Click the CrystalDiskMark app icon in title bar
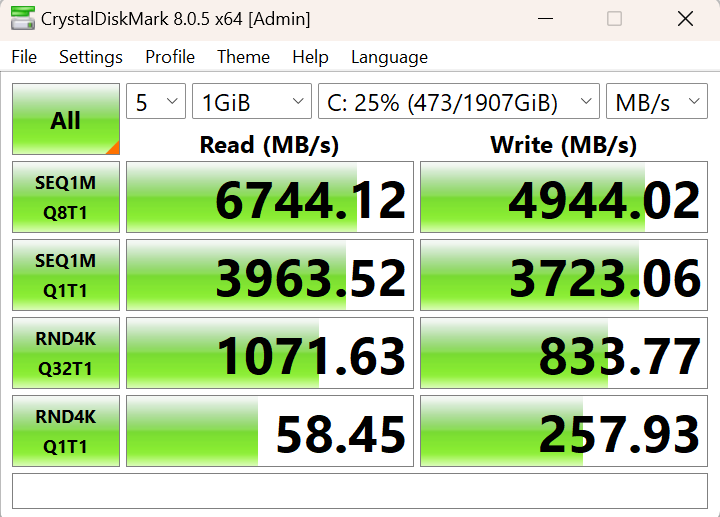Viewport: 720px width, 517px height. coord(22,18)
